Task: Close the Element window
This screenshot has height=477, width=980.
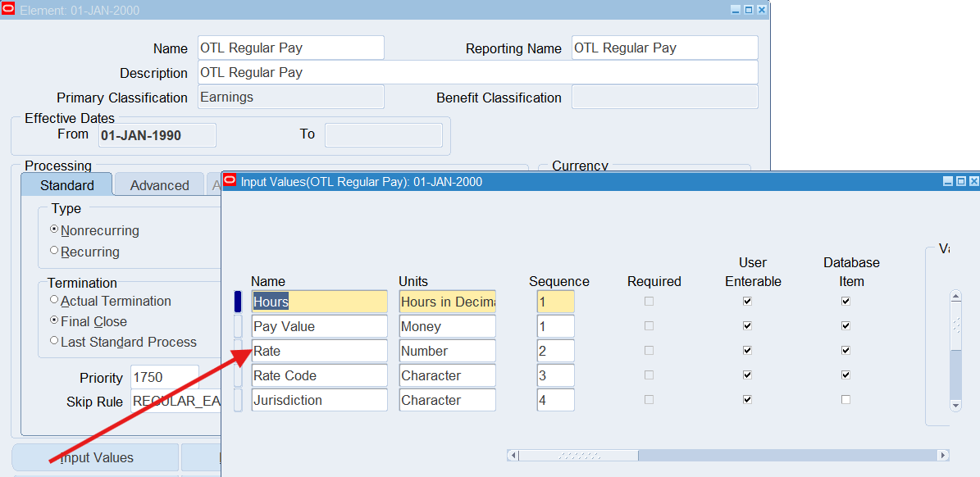Action: click(x=762, y=10)
